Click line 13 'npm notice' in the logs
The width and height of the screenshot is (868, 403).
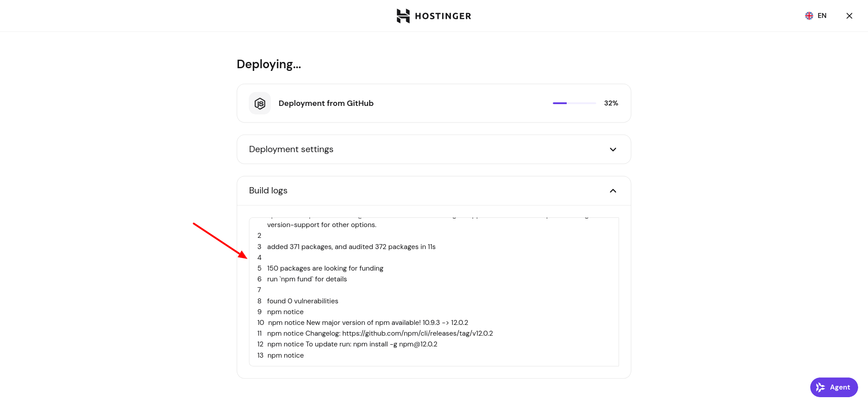[x=286, y=355]
